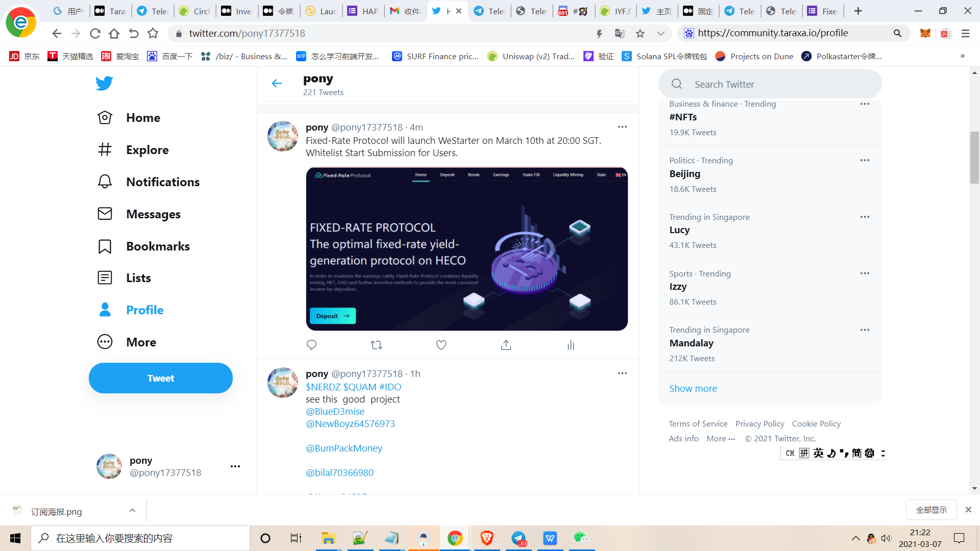The height and width of the screenshot is (551, 980).
Task: Undo closed tab with the restore icon
Action: (134, 33)
